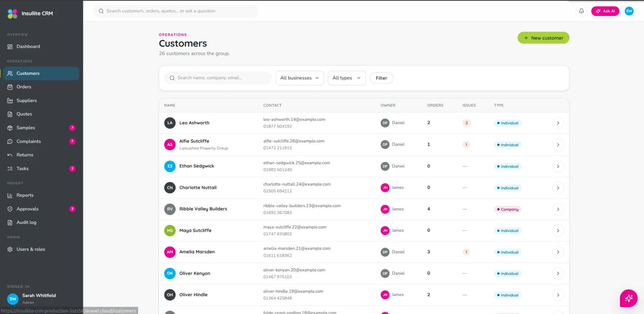Click the global search field in the header
644x314 pixels.
(x=176, y=11)
